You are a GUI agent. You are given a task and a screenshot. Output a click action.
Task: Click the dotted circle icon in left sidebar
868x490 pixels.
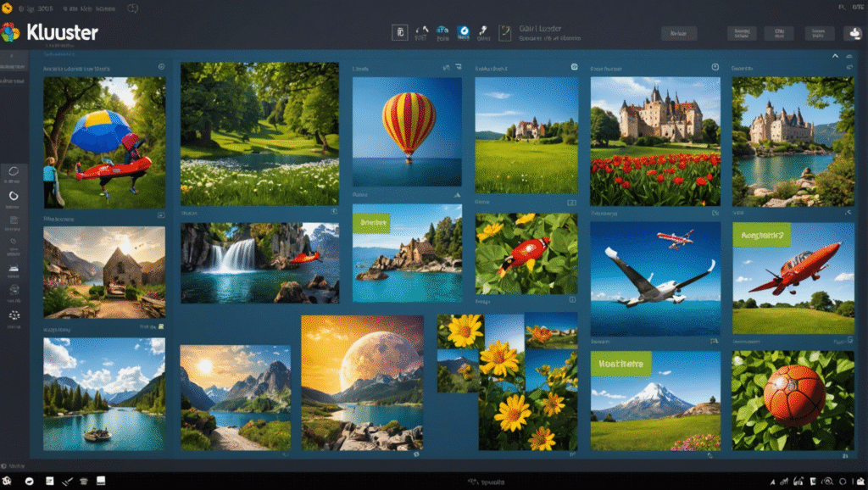pos(14,315)
